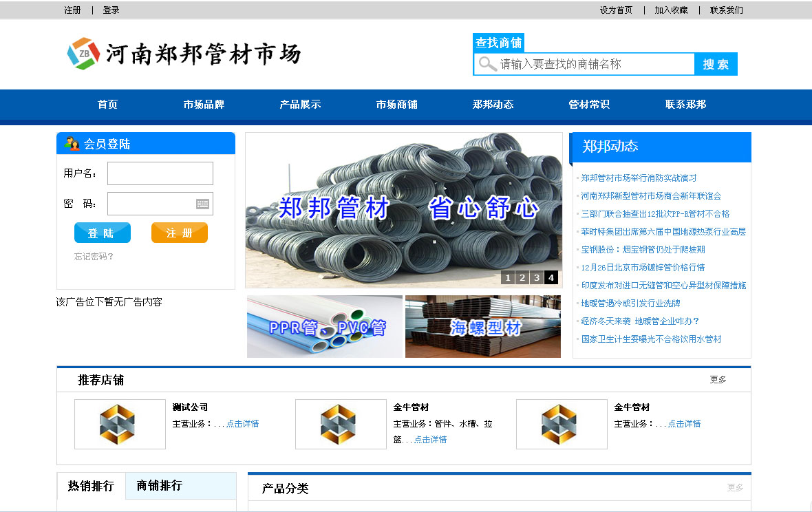This screenshot has width=812, height=512.
Task: Click 更多 in 产品分类 section
Action: (x=735, y=487)
